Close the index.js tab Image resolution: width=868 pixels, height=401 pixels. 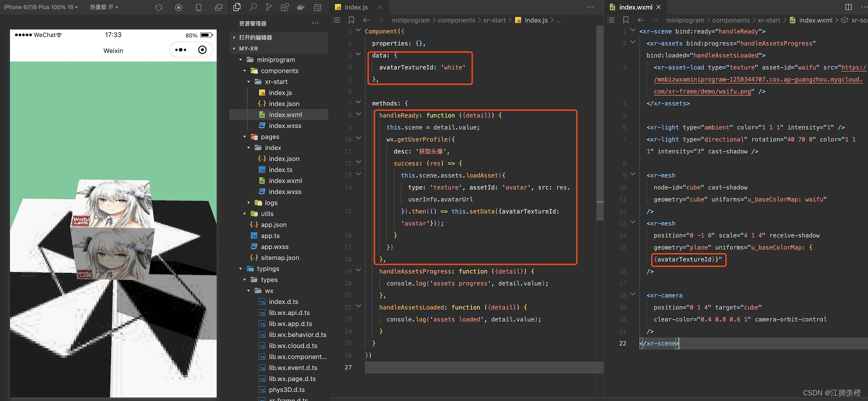(380, 7)
